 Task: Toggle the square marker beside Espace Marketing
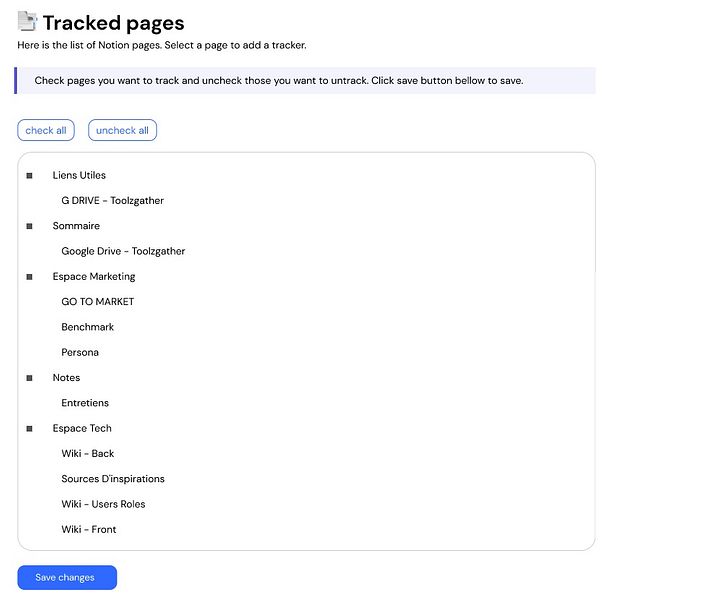(30, 277)
